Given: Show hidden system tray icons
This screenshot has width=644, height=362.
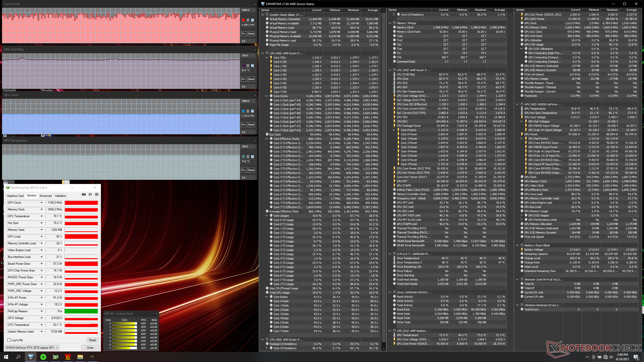Looking at the screenshot, I should (587, 357).
